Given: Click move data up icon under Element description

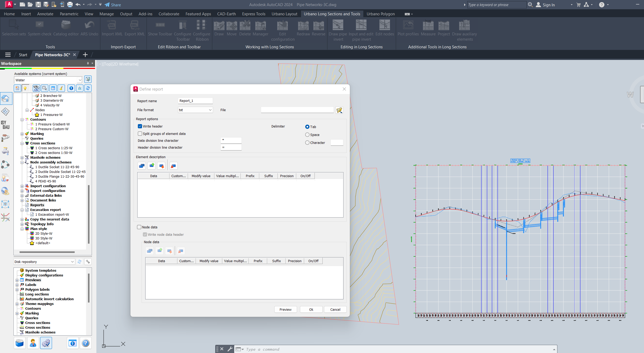Looking at the screenshot, I should pos(152,166).
